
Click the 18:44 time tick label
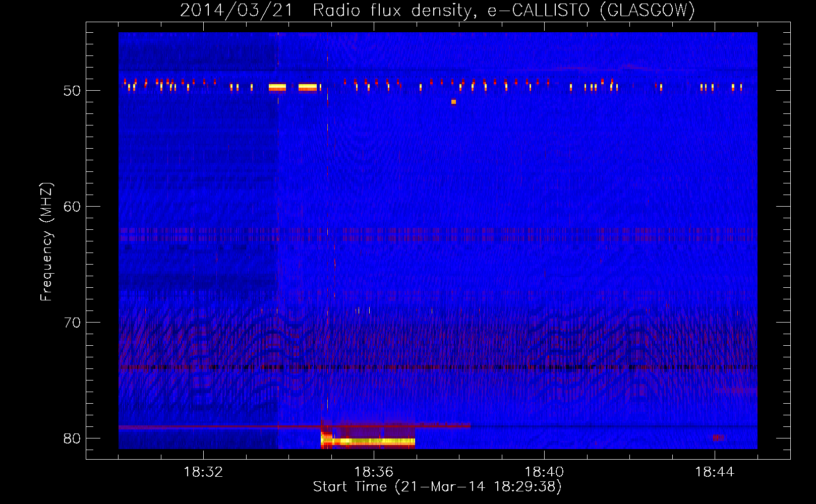pos(715,472)
